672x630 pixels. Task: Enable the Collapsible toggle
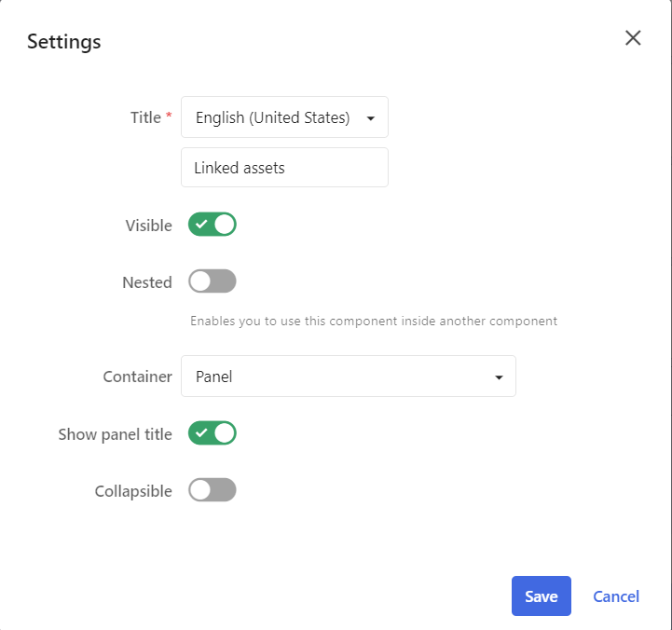point(213,490)
